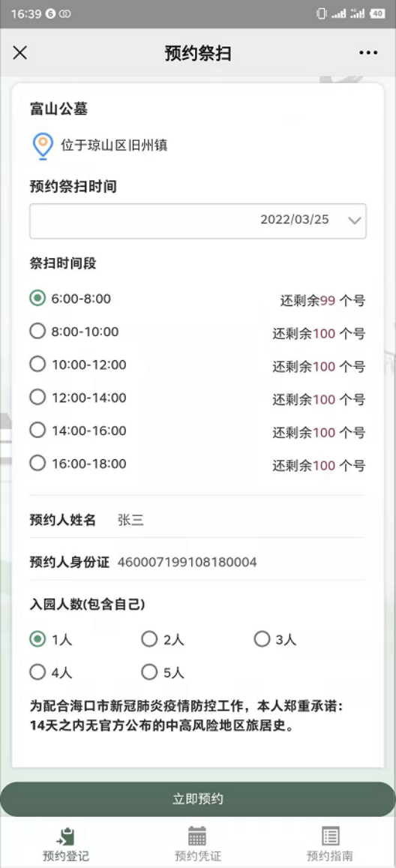Click the 预约登记 clipboard icon
This screenshot has width=396, height=868.
tap(66, 835)
